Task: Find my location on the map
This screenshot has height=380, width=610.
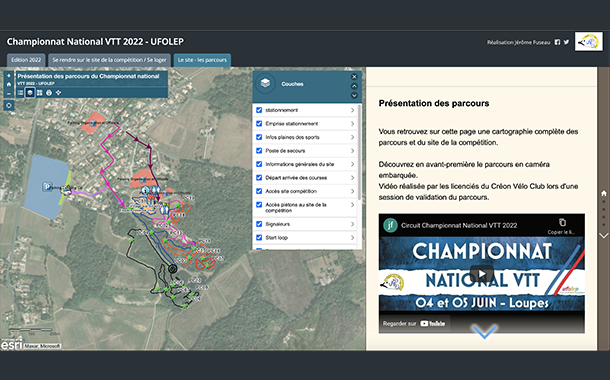Action: click(9, 105)
